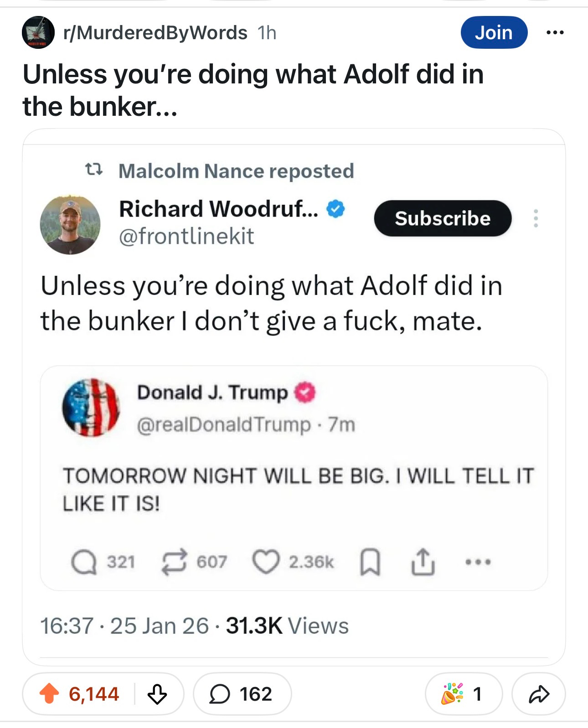
Task: Downvote the Reddit post
Action: pyautogui.click(x=157, y=694)
